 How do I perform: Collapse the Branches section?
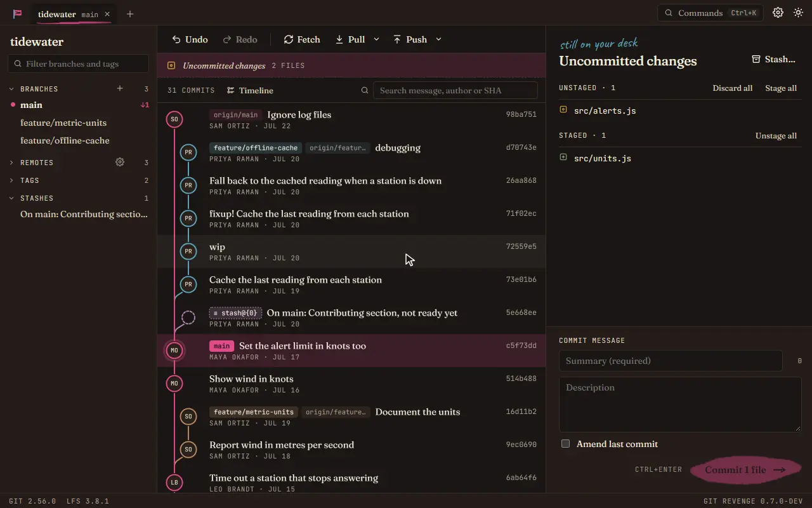tap(11, 89)
